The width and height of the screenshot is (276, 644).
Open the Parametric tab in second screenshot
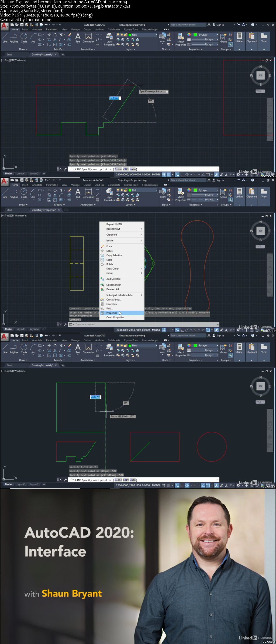52,185
